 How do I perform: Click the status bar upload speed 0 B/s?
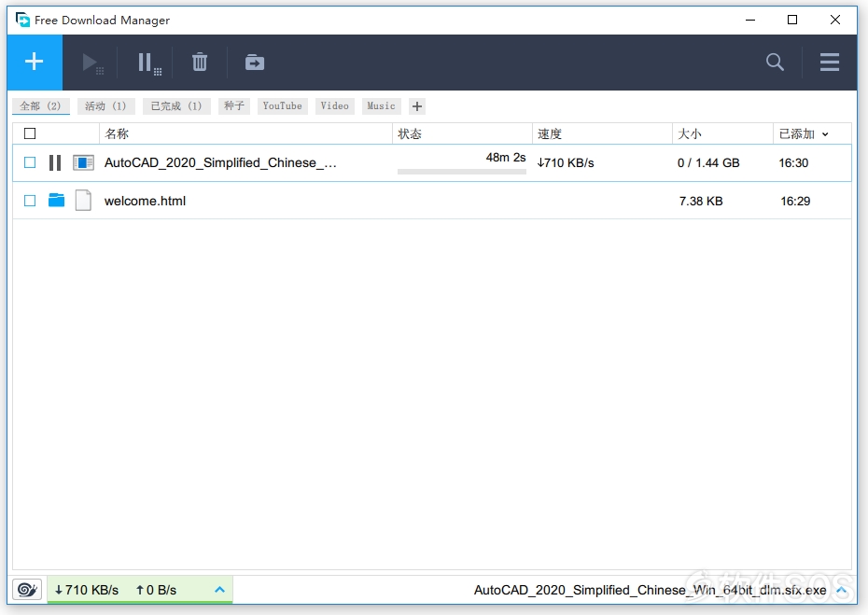[156, 590]
